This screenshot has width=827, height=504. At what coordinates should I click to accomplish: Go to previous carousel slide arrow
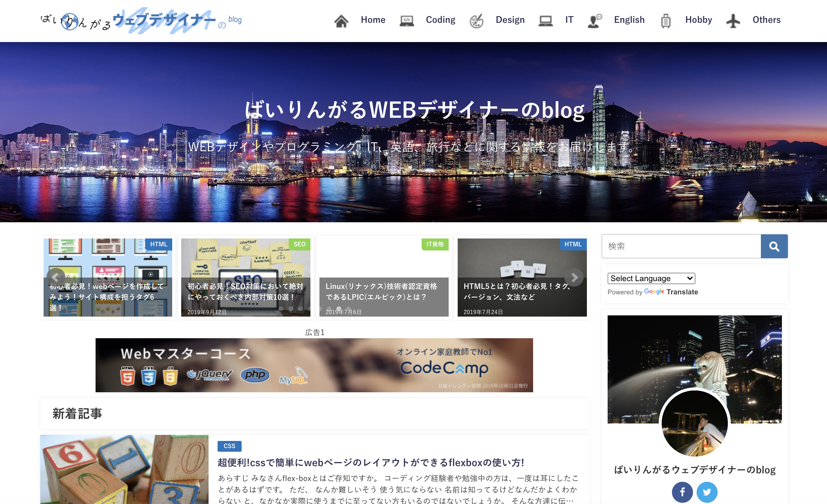55,277
